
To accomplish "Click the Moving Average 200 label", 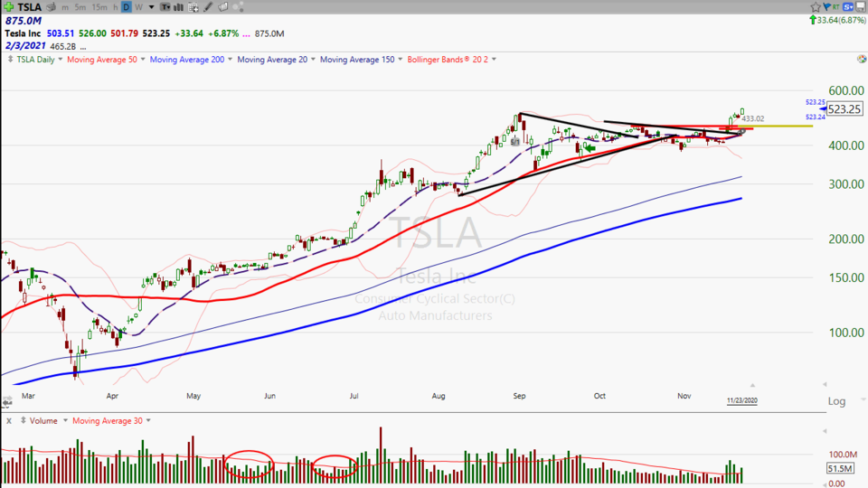I will 187,60.
